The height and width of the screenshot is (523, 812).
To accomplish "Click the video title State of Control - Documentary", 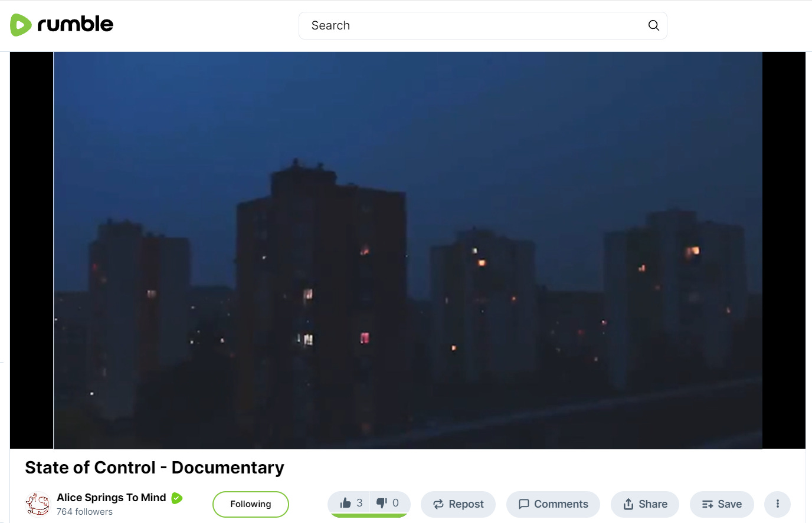I will pos(155,468).
